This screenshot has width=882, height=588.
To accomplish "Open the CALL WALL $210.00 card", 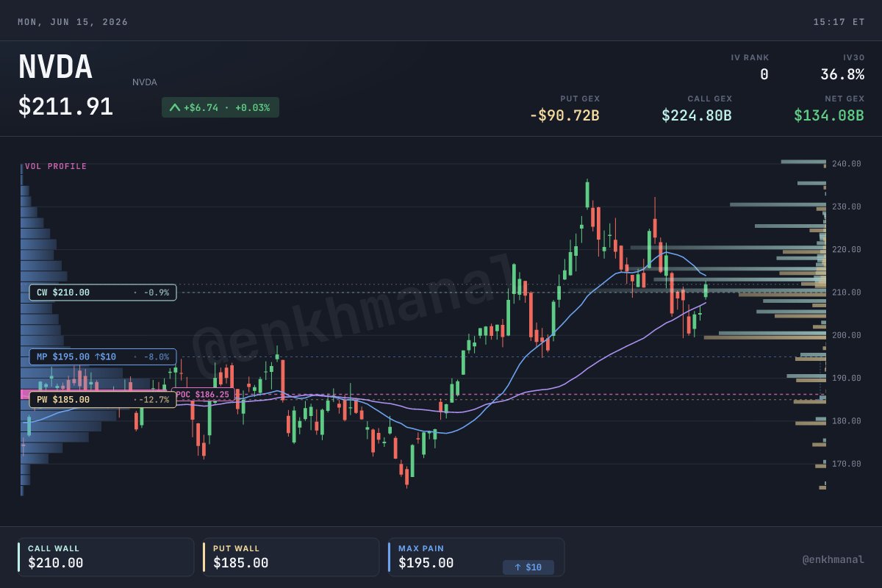I will [x=106, y=557].
